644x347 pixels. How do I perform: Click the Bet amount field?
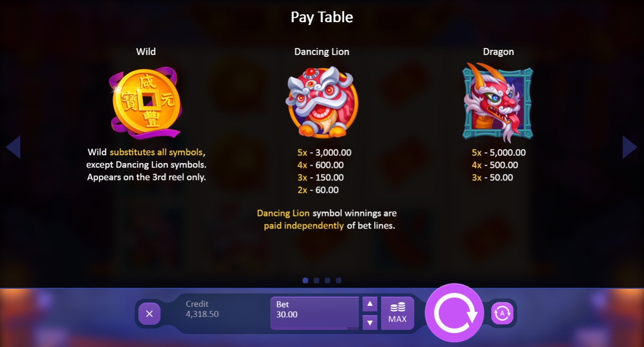click(314, 312)
